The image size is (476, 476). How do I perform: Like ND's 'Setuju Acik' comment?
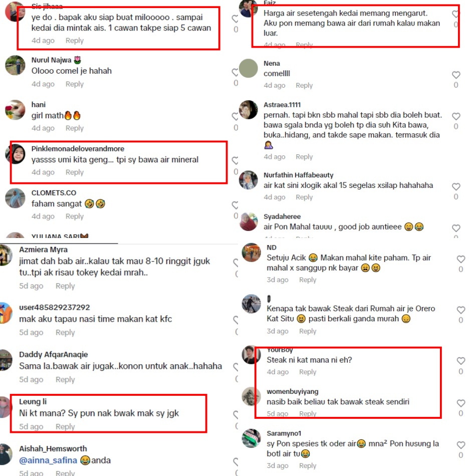click(461, 259)
